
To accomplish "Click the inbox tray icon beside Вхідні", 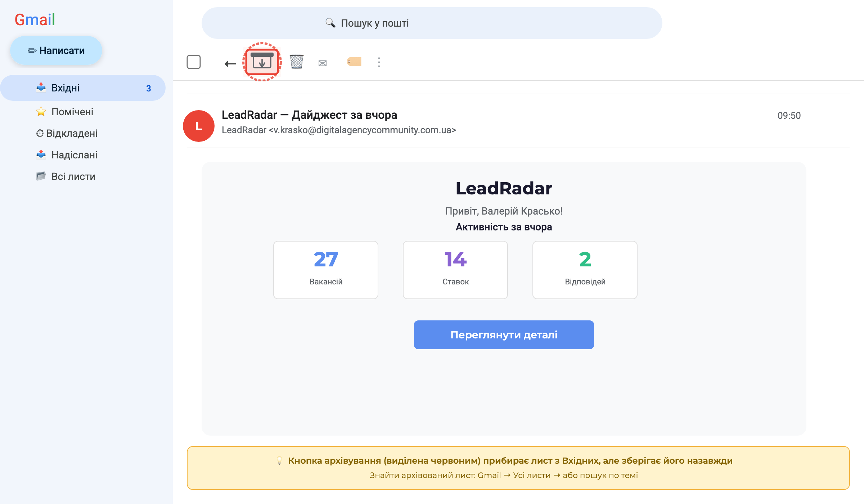I will (x=41, y=87).
